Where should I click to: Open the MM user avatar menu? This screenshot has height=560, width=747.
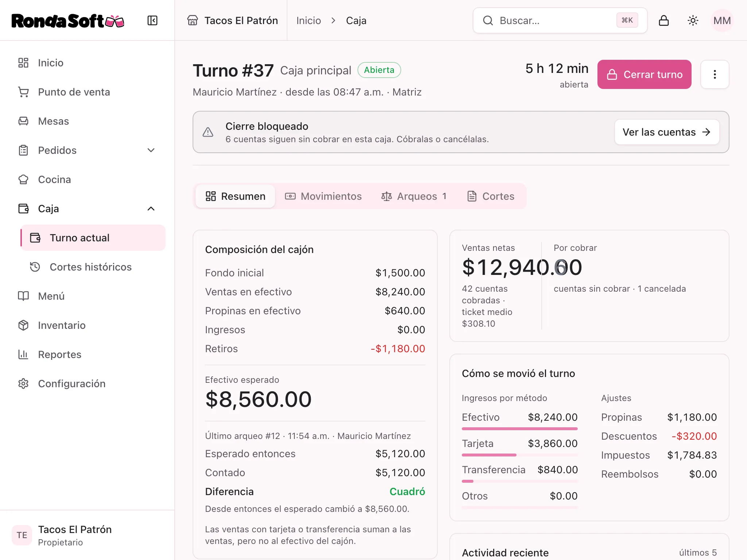pos(722,20)
